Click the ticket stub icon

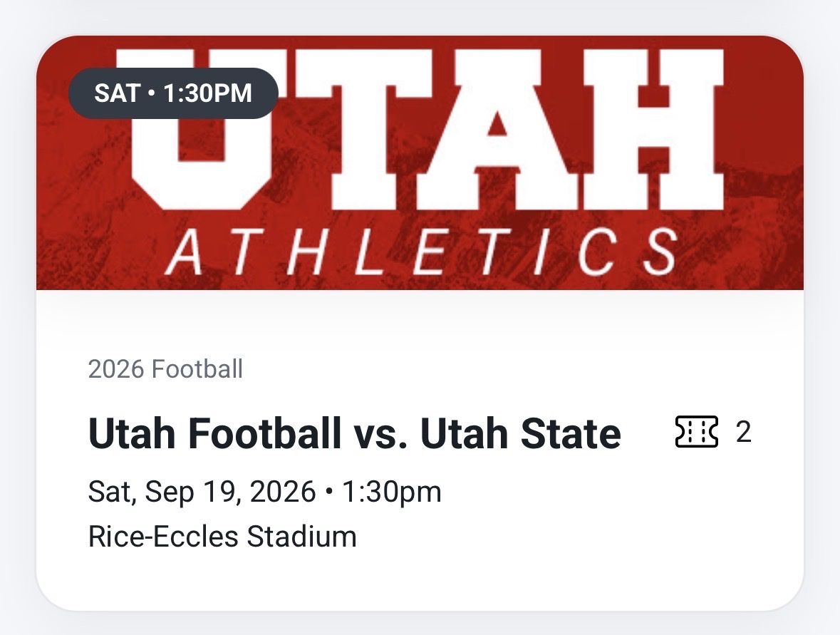pos(696,432)
